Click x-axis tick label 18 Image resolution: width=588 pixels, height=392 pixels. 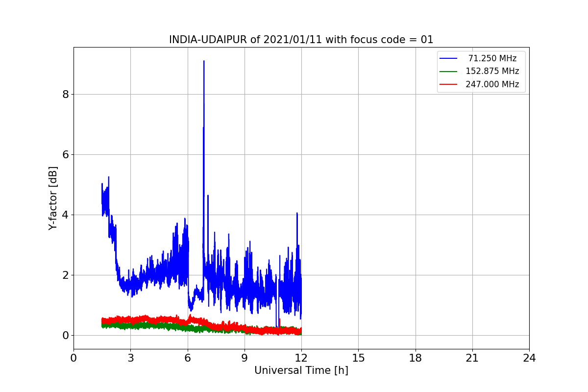(x=415, y=358)
